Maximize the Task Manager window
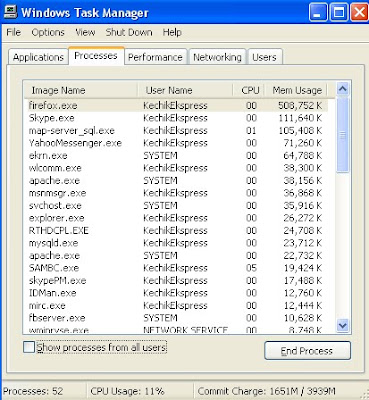 (x=339, y=12)
